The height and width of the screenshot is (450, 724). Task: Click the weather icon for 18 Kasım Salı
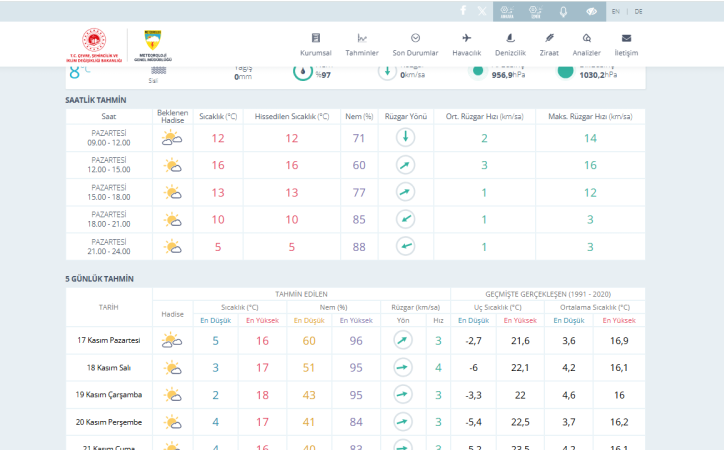[x=172, y=368]
